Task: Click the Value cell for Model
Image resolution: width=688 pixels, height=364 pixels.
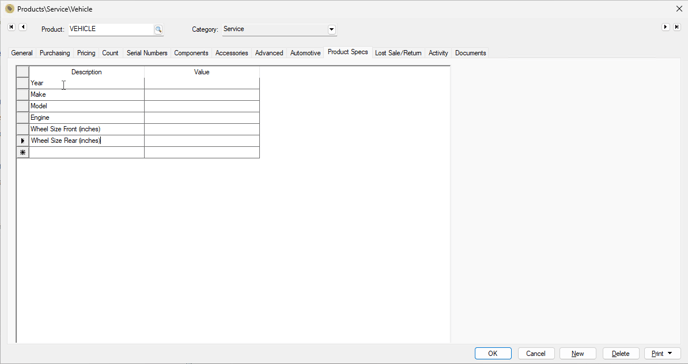Action: coord(202,106)
